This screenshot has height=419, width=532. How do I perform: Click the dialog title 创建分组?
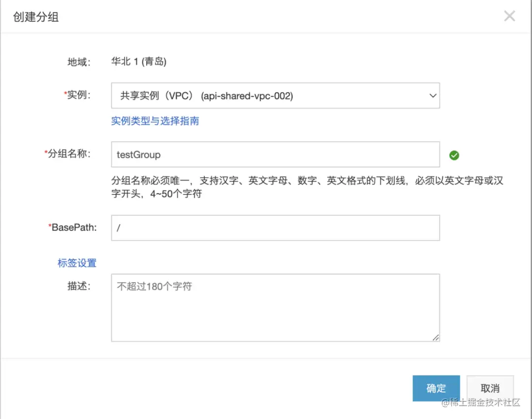point(35,17)
